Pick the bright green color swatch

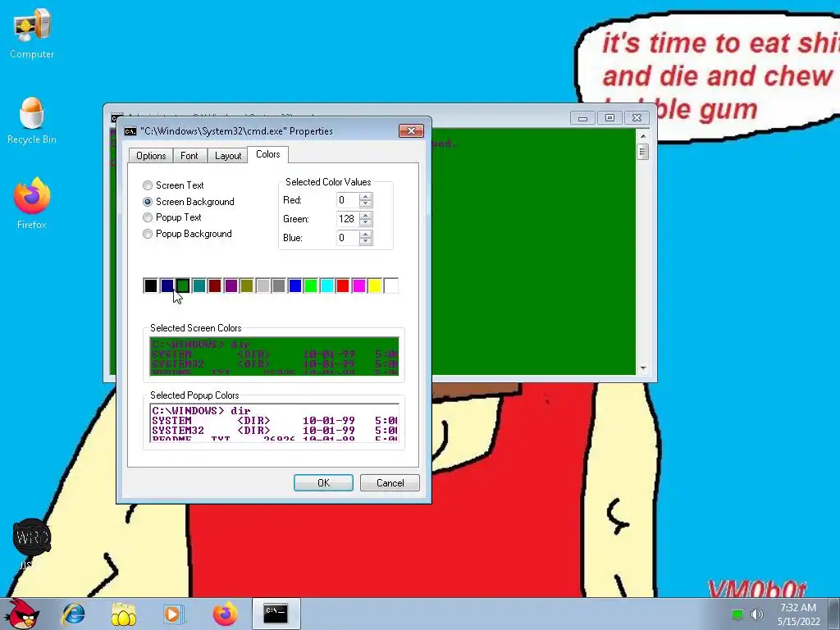point(311,285)
